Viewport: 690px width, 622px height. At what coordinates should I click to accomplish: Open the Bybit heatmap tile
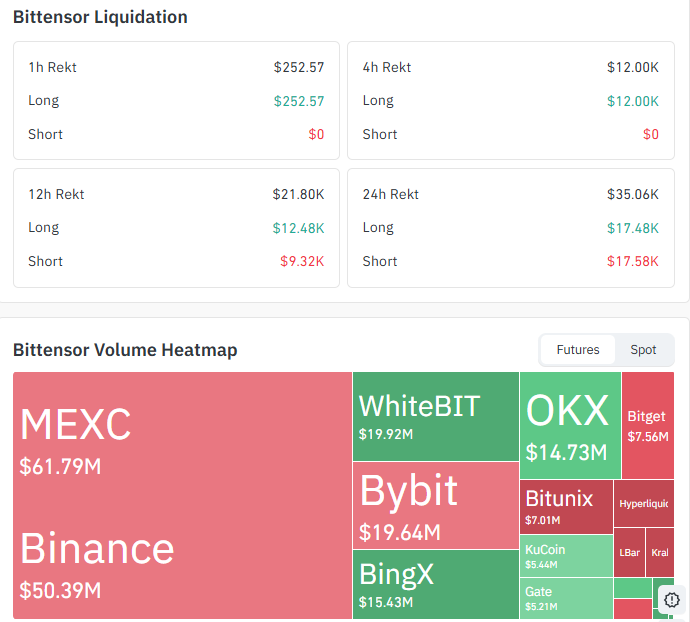(436, 505)
